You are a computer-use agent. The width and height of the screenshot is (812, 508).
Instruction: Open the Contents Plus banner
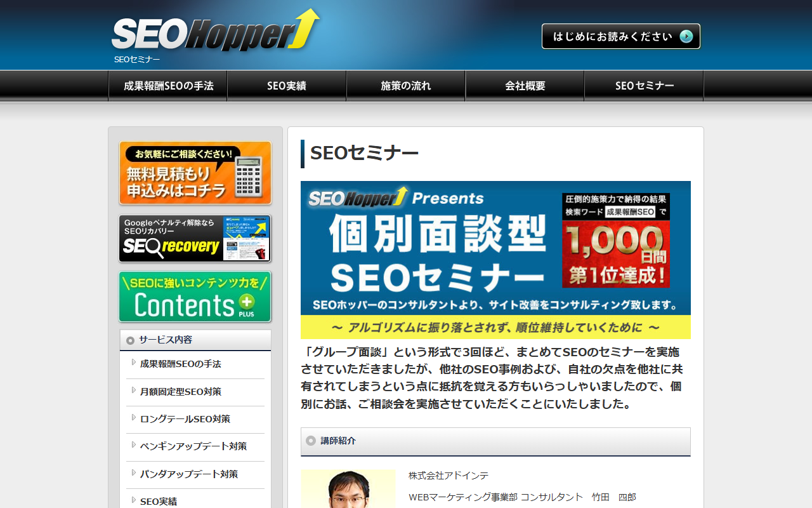195,297
